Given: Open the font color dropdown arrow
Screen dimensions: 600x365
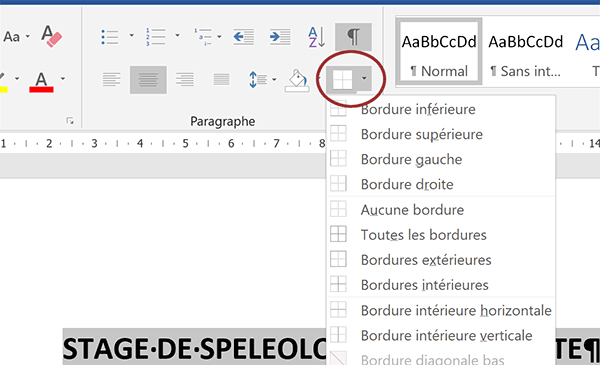Looking at the screenshot, I should click(63, 79).
